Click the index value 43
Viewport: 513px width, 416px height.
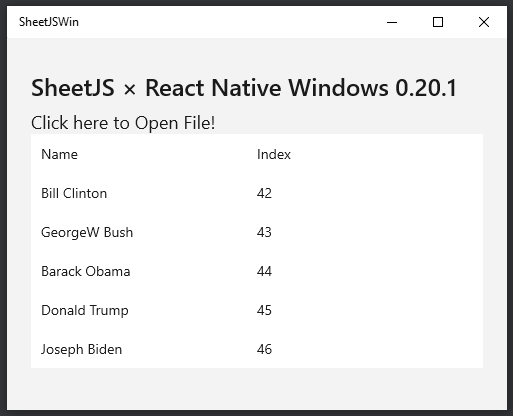[x=264, y=232]
